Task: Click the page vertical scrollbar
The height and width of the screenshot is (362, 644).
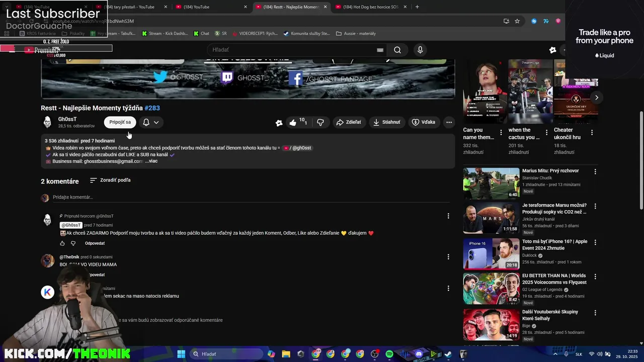Action: coord(641,161)
